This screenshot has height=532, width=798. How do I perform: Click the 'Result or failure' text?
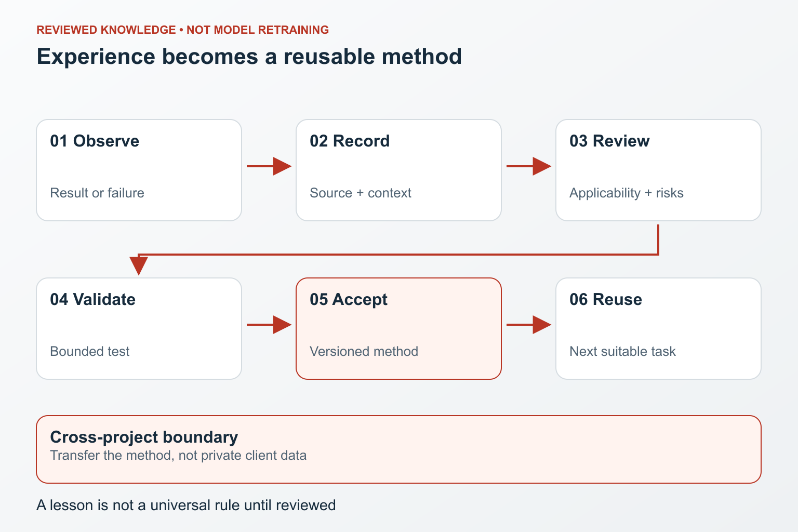(x=97, y=193)
